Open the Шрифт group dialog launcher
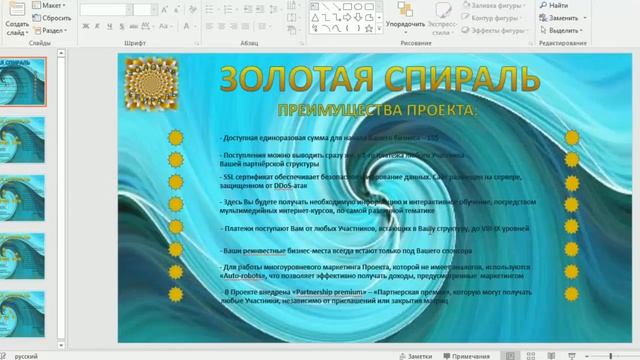Image resolution: width=640 pixels, height=360 pixels. tap(197, 43)
